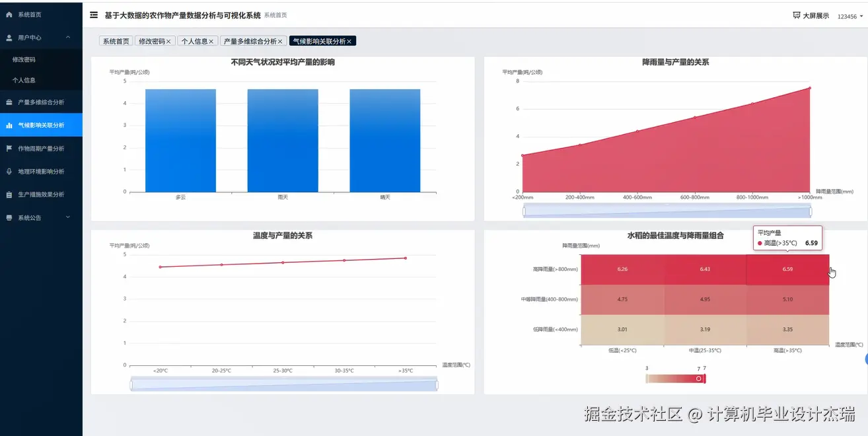Close the 个人信息 tab with its X

(211, 41)
